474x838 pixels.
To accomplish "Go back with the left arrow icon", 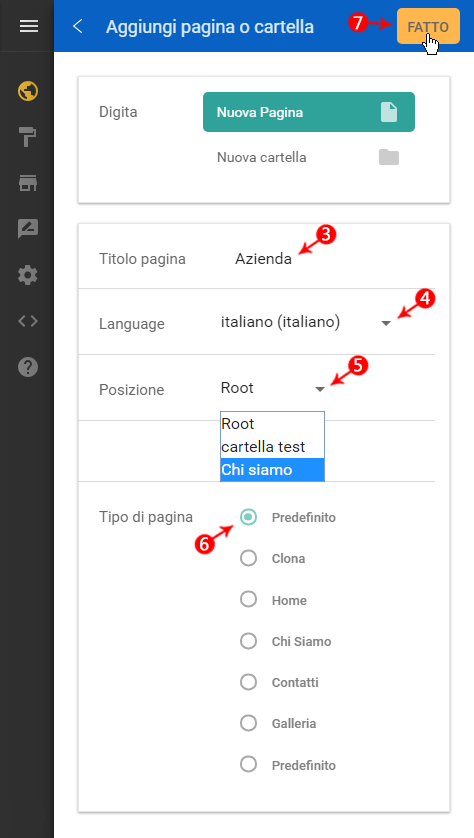I will 78,26.
